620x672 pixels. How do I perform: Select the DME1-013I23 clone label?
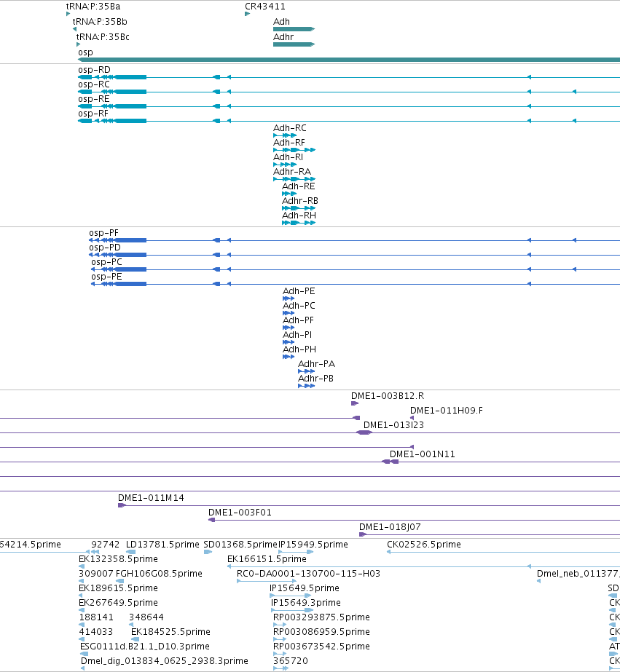(x=393, y=425)
